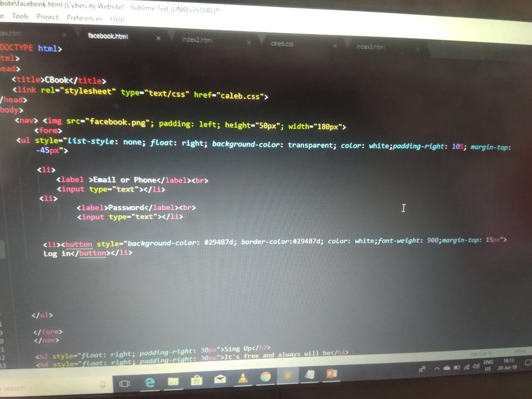Close the facebook.html tab
The height and width of the screenshot is (399, 532).
pos(158,39)
